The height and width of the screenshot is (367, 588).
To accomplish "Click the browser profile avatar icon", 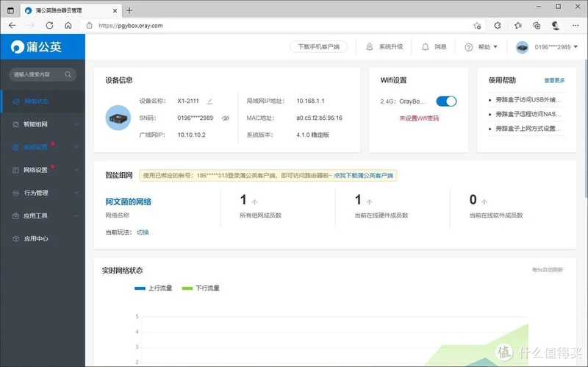I will point(556,26).
